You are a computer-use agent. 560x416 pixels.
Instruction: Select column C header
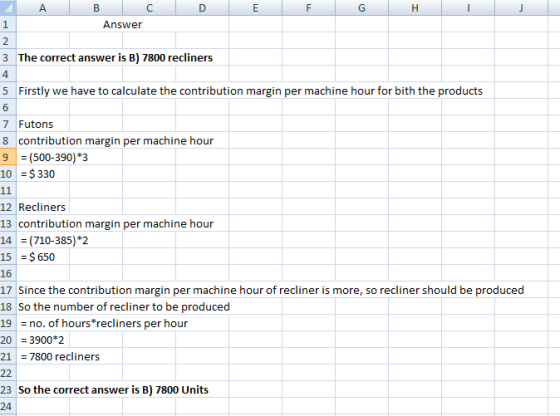149,7
